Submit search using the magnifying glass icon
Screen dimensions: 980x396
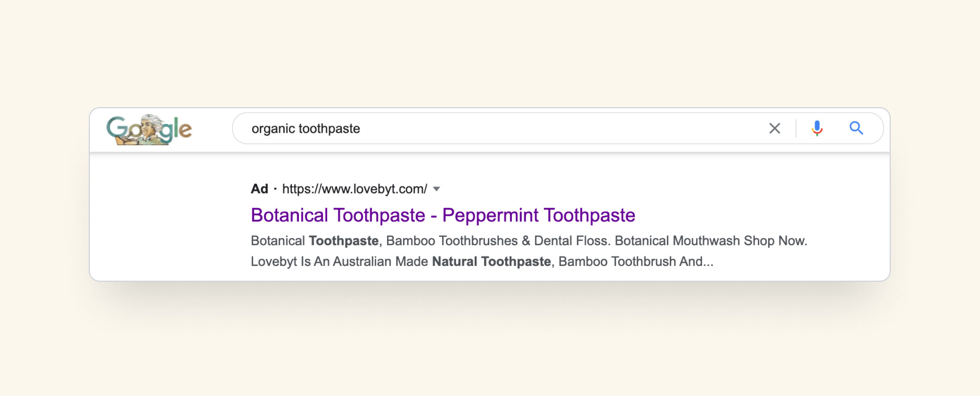click(x=856, y=128)
